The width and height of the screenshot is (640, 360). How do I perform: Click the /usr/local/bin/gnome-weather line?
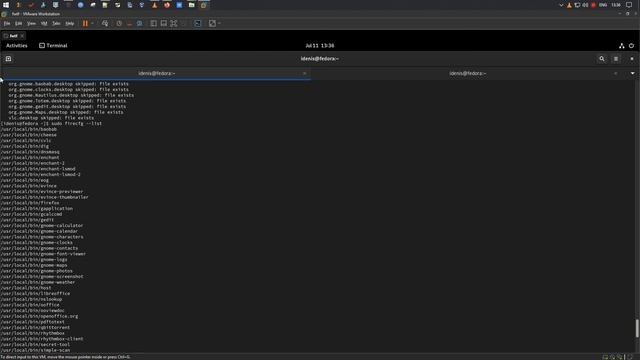pos(38,282)
